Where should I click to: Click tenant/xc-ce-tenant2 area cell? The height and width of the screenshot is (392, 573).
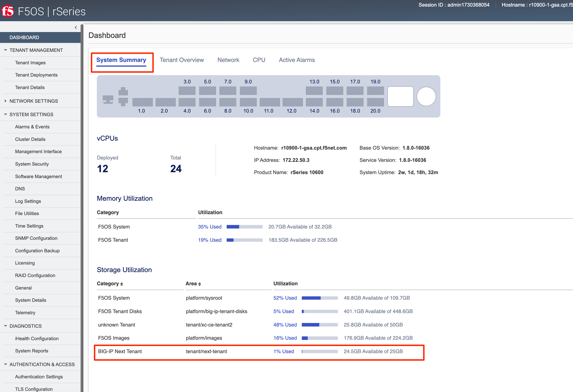tap(209, 325)
